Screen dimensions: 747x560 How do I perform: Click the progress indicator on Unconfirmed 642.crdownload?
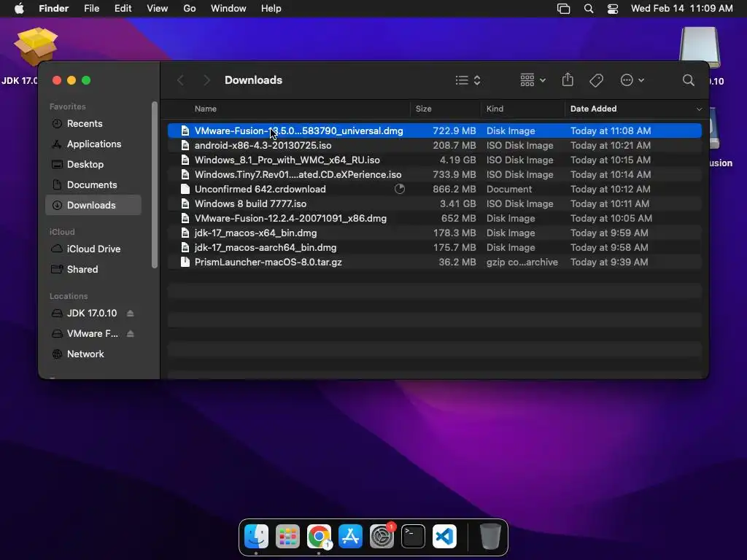pyautogui.click(x=400, y=189)
